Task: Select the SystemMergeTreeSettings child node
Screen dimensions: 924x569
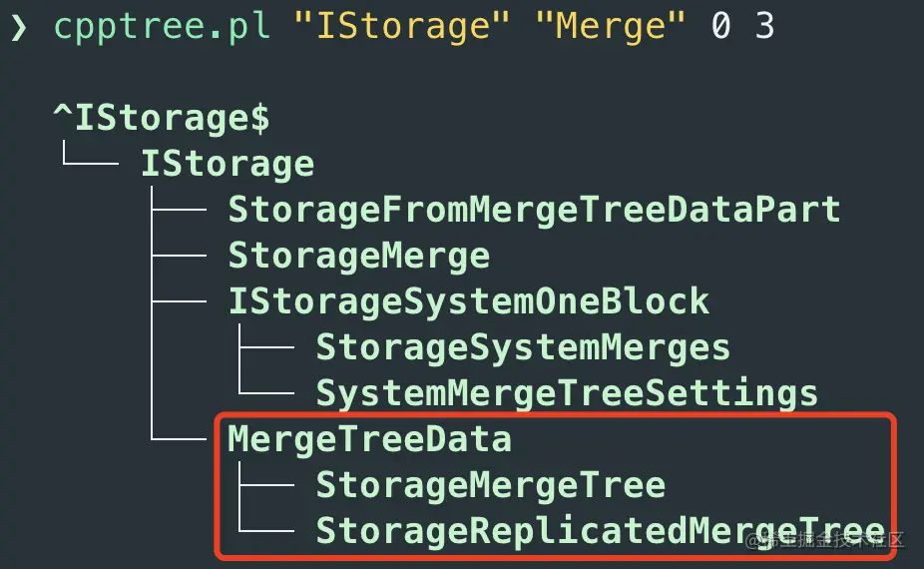Action: click(x=567, y=392)
